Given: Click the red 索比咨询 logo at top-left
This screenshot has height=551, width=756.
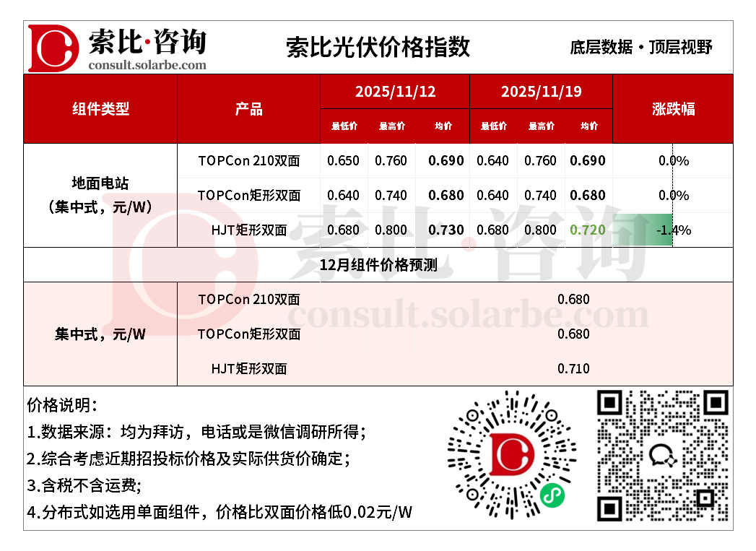Looking at the screenshot, I should pyautogui.click(x=53, y=48).
